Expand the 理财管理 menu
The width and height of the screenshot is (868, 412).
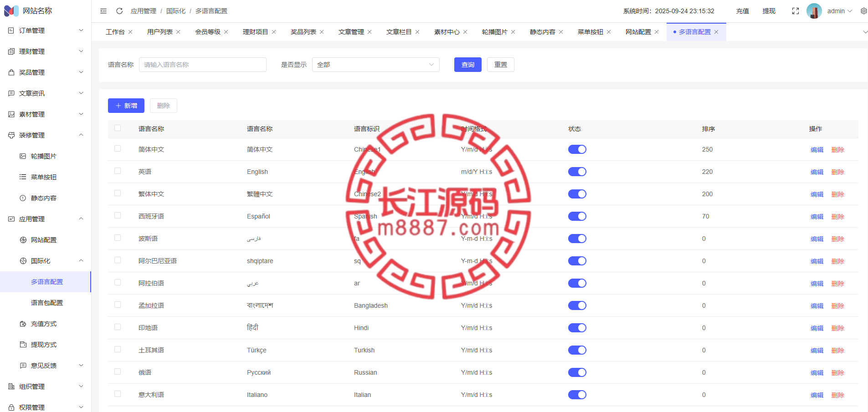[81, 51]
